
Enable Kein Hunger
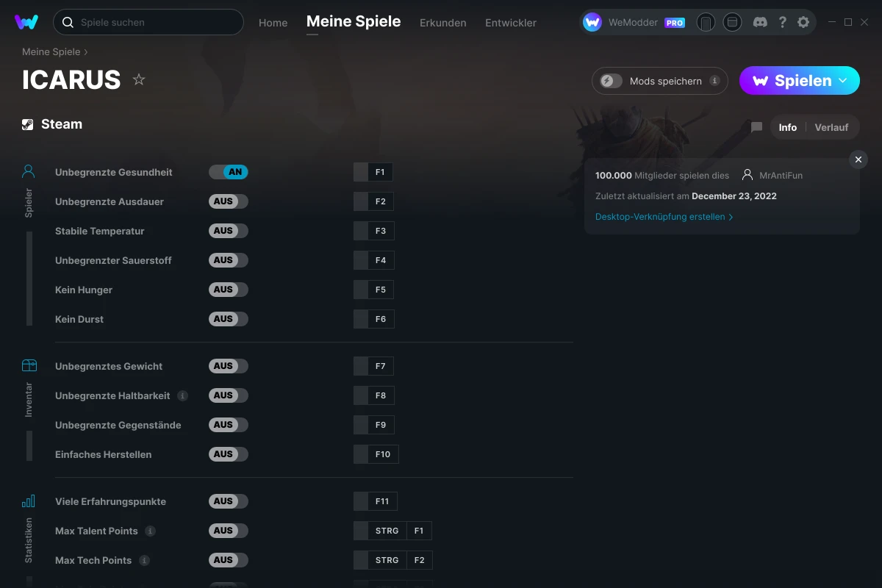[x=229, y=290]
